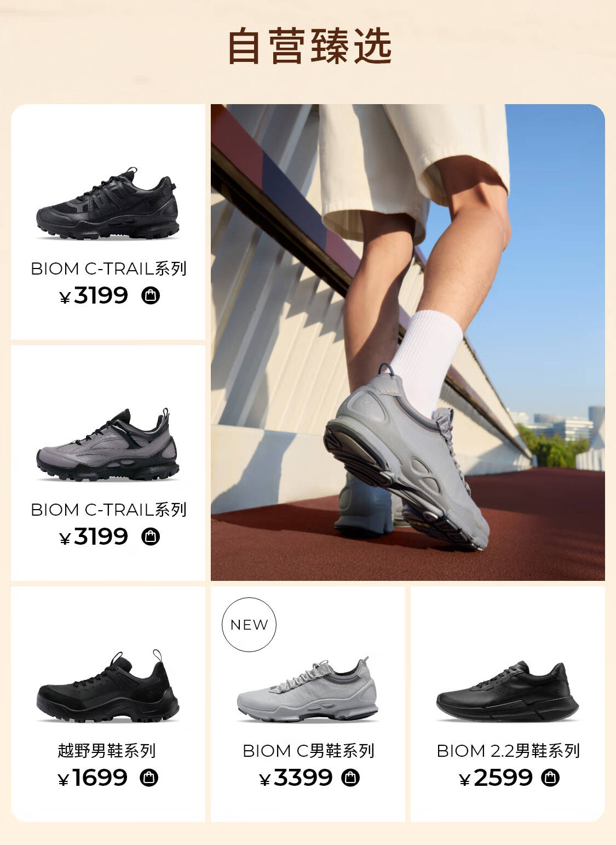Tap shopping bag icon beside grey C-TRAIL ¥3199
Image resolution: width=616 pixels, height=845 pixels.
[151, 536]
